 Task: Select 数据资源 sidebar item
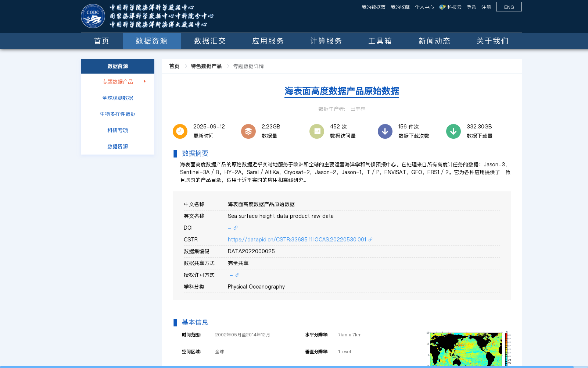118,146
